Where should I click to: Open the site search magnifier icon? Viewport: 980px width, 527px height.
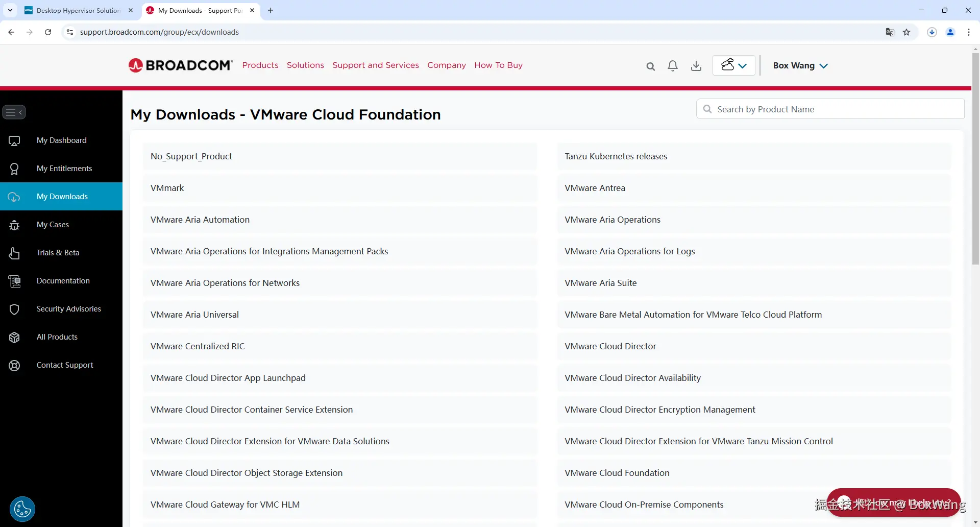(650, 66)
